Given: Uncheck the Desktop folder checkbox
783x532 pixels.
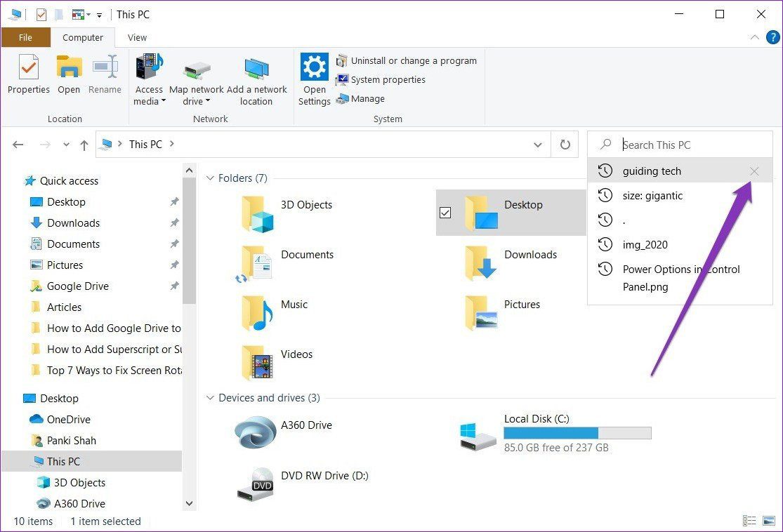Looking at the screenshot, I should point(445,212).
